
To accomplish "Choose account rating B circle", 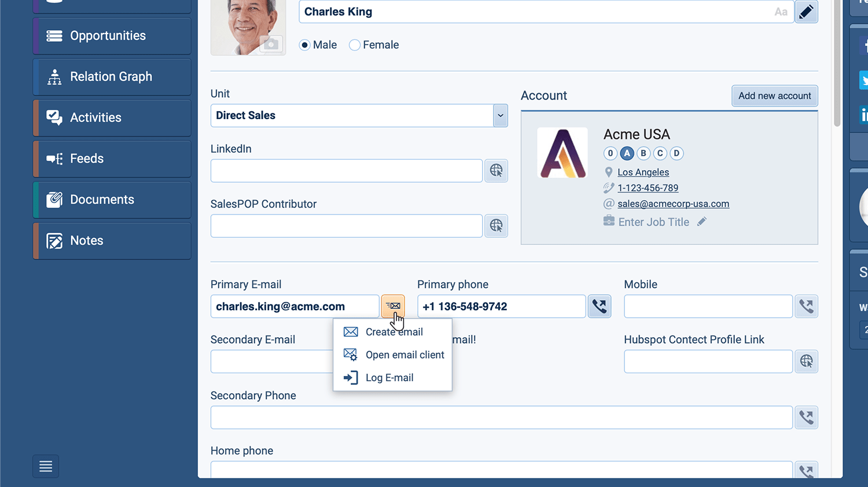I will point(643,153).
